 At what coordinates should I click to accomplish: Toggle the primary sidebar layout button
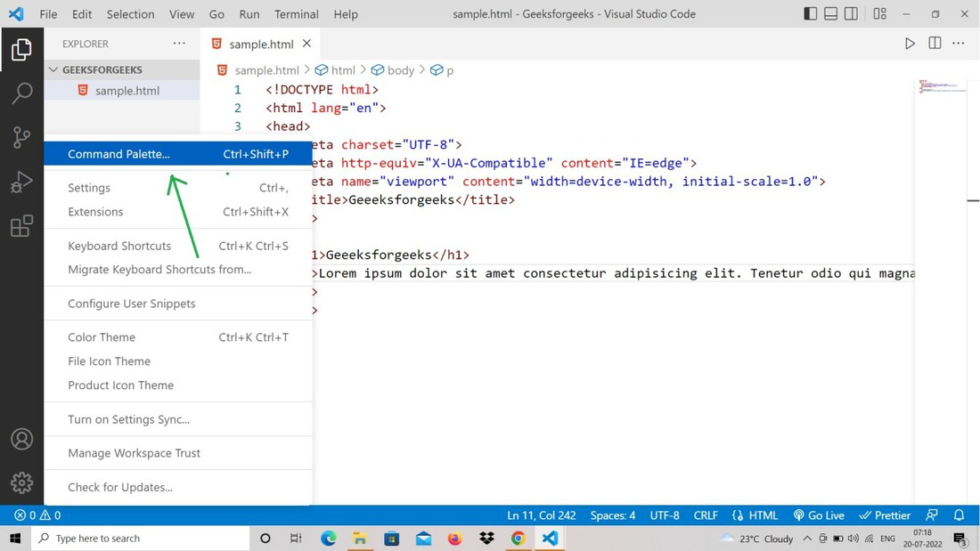tap(810, 14)
